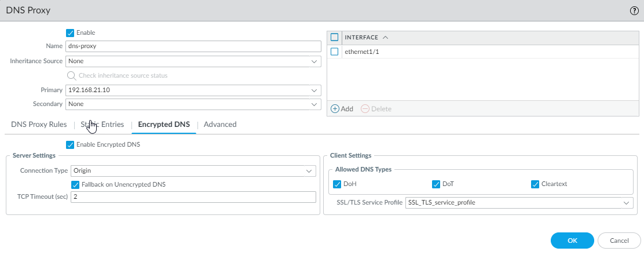Sort by the Interface column arrow
Viewport: 644px width, 255px height.
pos(386,37)
